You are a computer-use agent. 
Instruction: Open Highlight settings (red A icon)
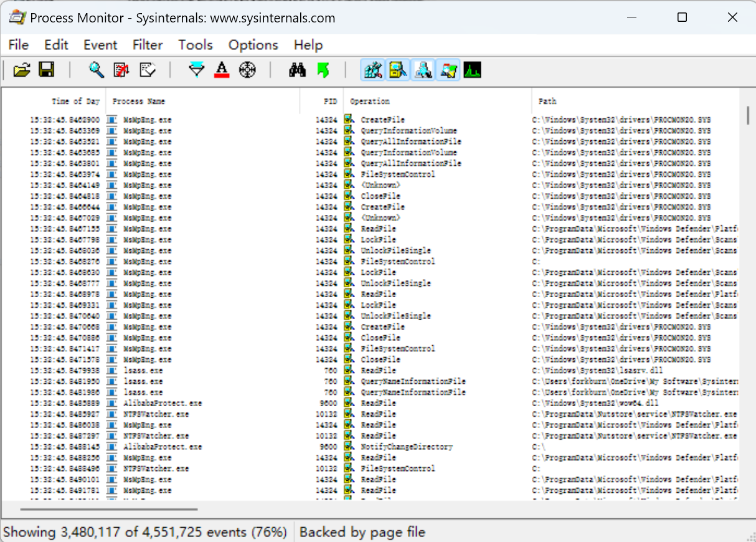[x=222, y=70]
